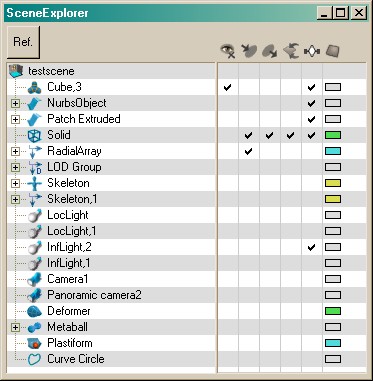Screen dimensions: 373x381
Task: Select the 'LOD Group' label
Action: 74,167
